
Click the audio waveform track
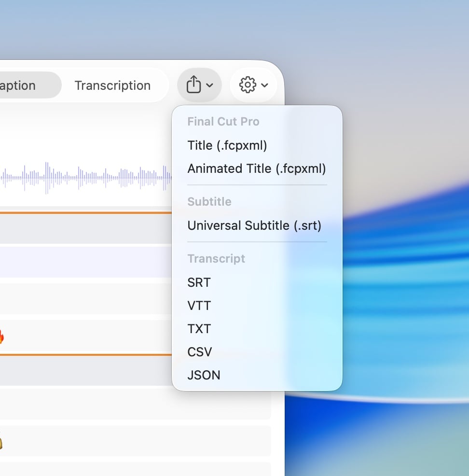[86, 178]
